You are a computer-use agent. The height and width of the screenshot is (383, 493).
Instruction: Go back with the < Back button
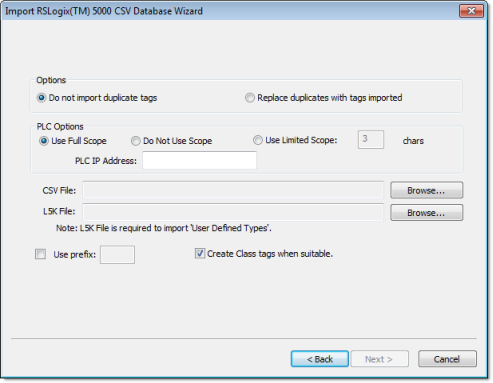320,359
